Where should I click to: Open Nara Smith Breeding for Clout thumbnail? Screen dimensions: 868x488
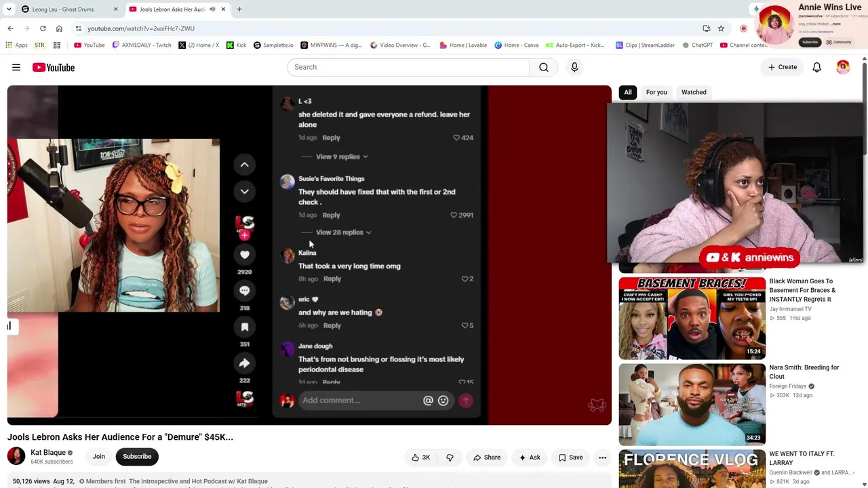pyautogui.click(x=692, y=404)
